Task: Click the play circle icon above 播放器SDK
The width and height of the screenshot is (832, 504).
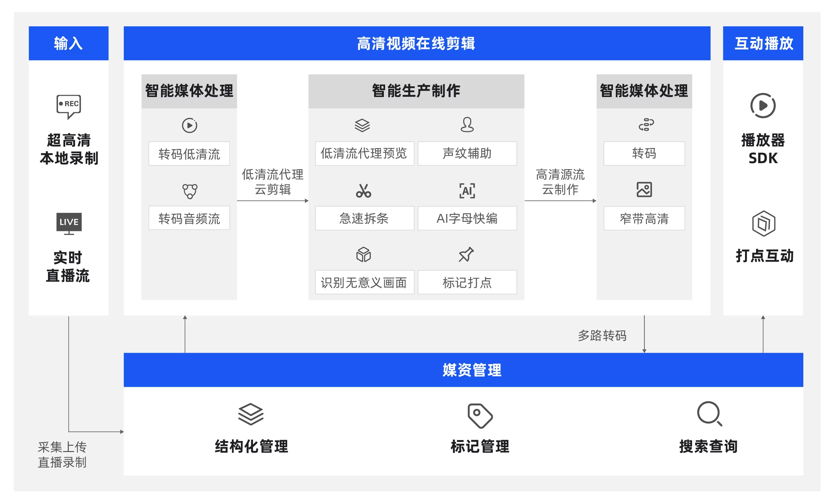Action: click(763, 106)
